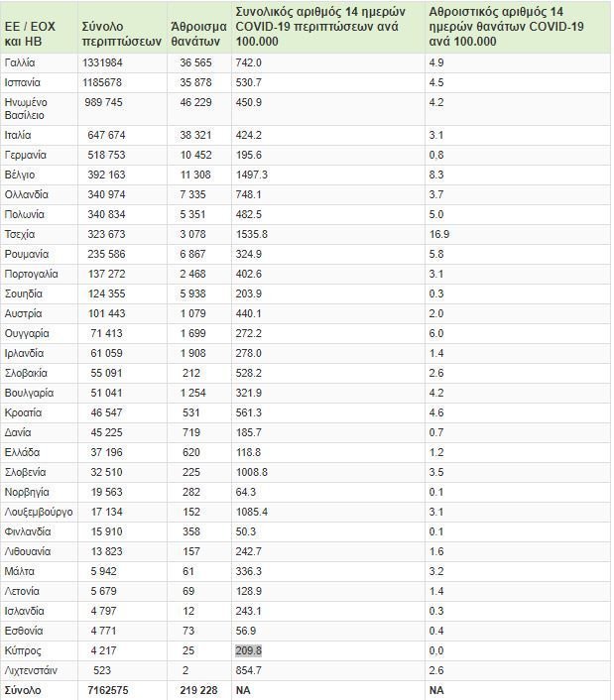Viewport: 614px width, 700px height.
Task: Click Βέλγιο 14-day rate 1497.3
Action: point(252,175)
